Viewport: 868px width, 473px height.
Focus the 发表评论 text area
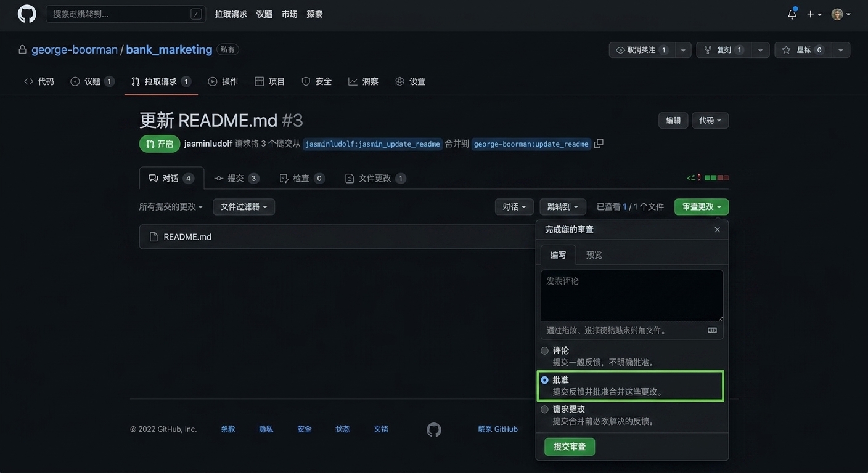tap(632, 296)
